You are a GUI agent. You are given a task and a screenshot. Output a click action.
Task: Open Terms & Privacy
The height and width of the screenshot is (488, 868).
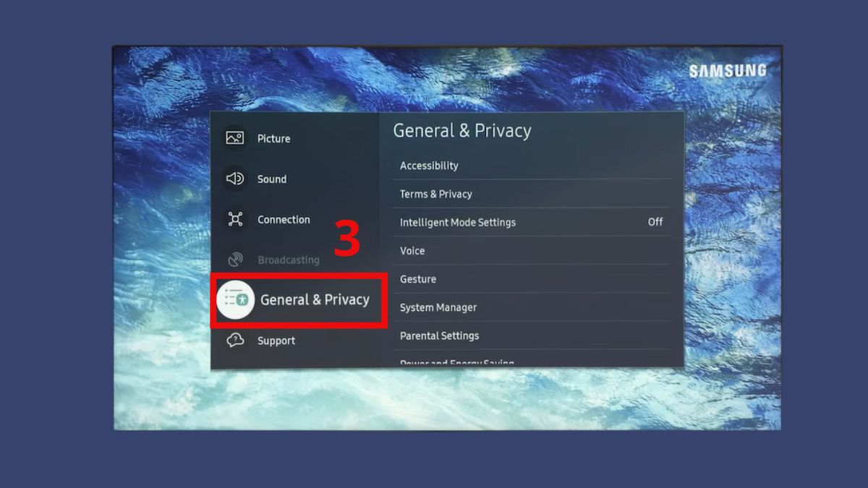[435, 194]
